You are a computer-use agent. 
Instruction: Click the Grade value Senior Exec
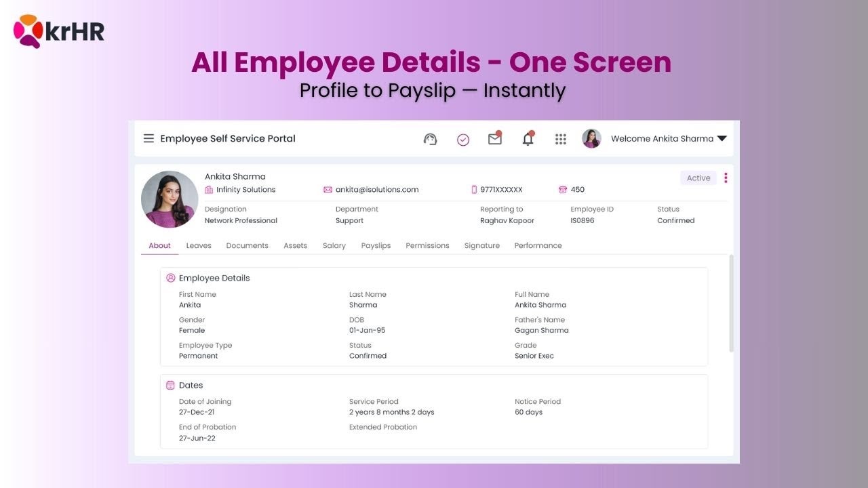pos(534,356)
